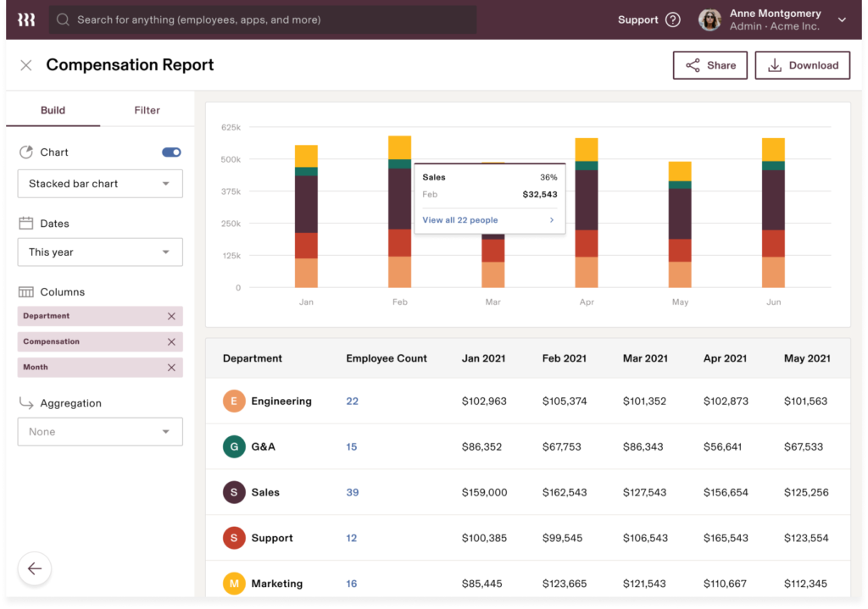The height and width of the screenshot is (609, 868).
Task: Click inside the search field
Action: [254, 19]
